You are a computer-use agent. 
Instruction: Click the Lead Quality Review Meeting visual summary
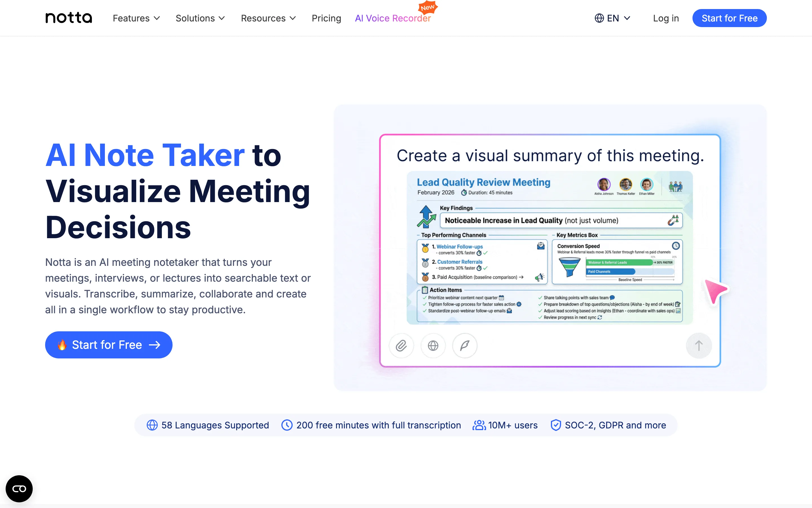550,248
